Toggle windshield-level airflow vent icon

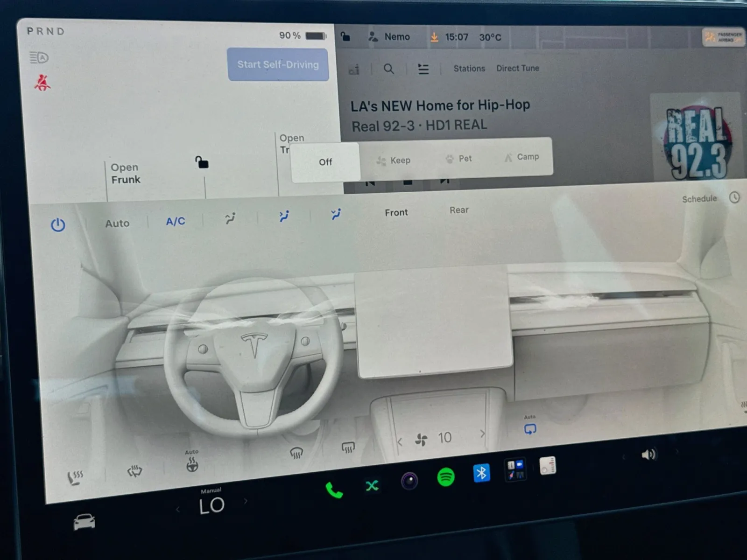point(230,218)
